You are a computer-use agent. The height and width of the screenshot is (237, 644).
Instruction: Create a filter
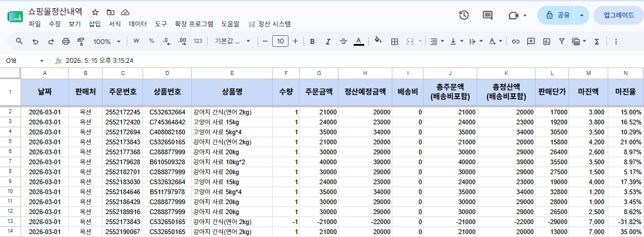coord(562,41)
